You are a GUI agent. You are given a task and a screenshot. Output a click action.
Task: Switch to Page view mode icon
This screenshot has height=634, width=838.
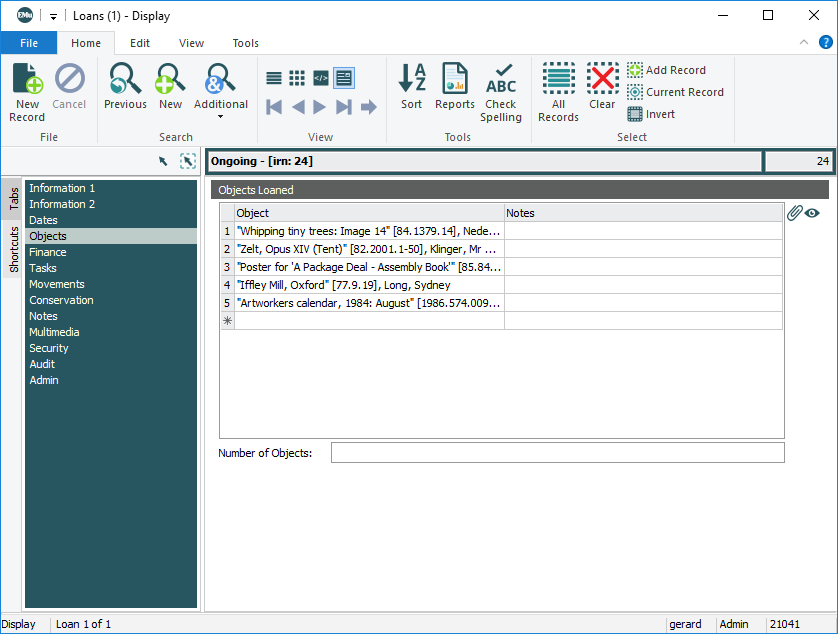344,78
